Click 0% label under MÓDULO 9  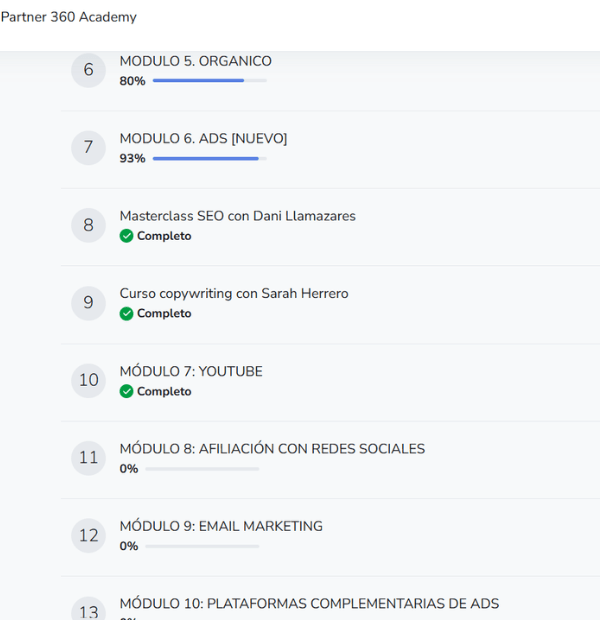[x=129, y=546]
